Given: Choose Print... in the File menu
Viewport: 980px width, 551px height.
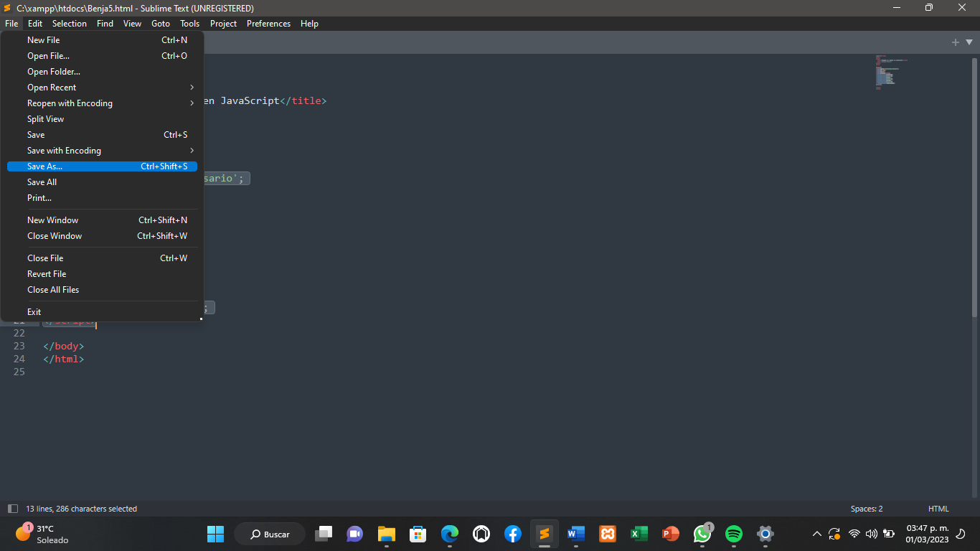Looking at the screenshot, I should 102,198.
